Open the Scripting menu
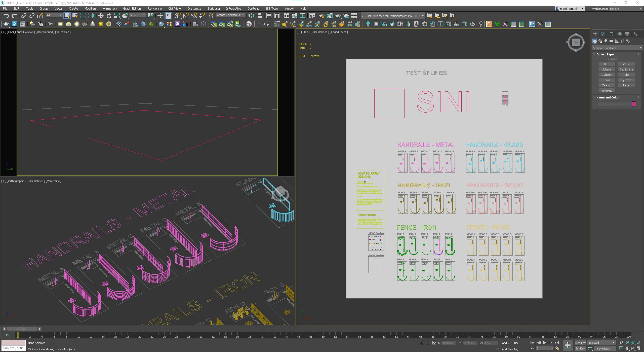This screenshot has height=352, width=644. (x=214, y=8)
